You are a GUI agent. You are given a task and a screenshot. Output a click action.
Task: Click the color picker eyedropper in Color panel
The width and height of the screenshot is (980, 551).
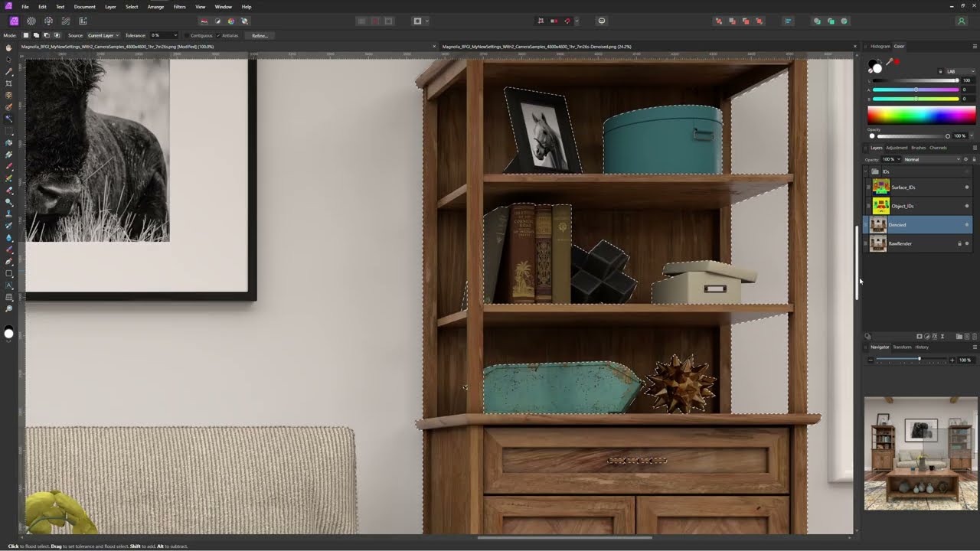890,64
